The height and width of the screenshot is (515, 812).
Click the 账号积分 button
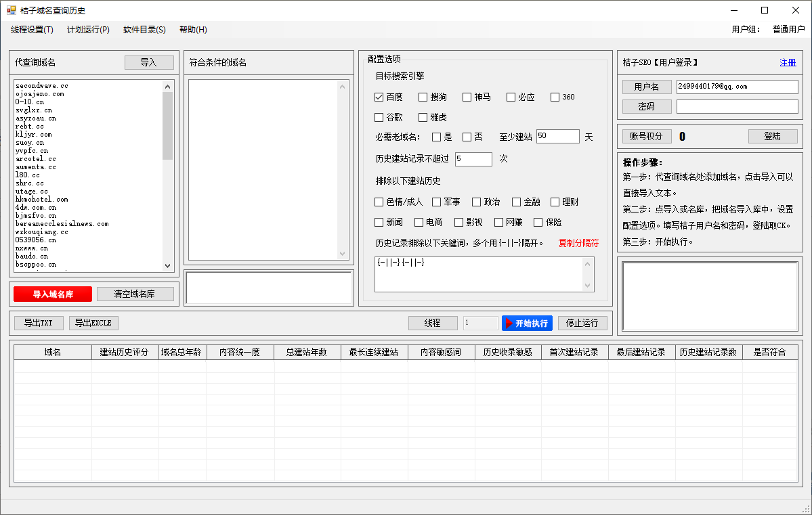(647, 136)
